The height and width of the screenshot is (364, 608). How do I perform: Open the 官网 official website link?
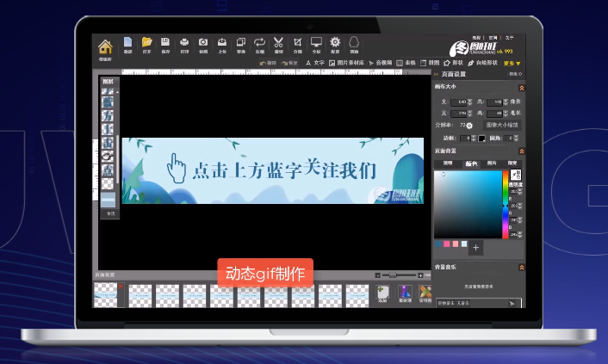point(493,38)
